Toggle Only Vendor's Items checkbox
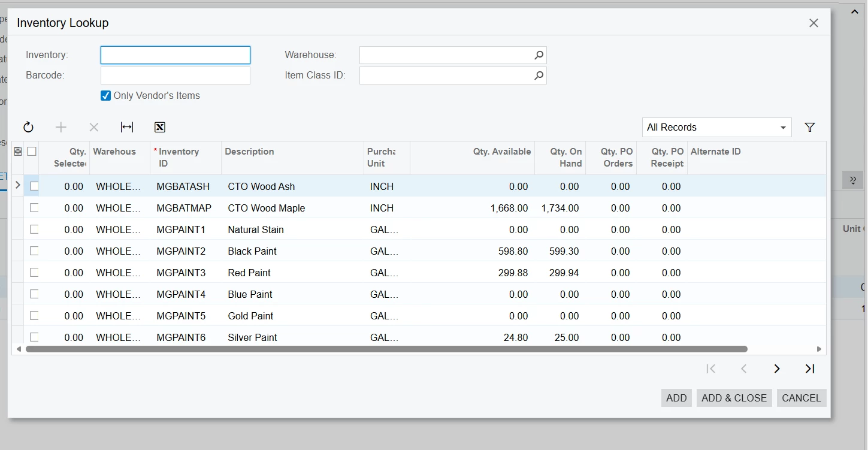 click(106, 95)
